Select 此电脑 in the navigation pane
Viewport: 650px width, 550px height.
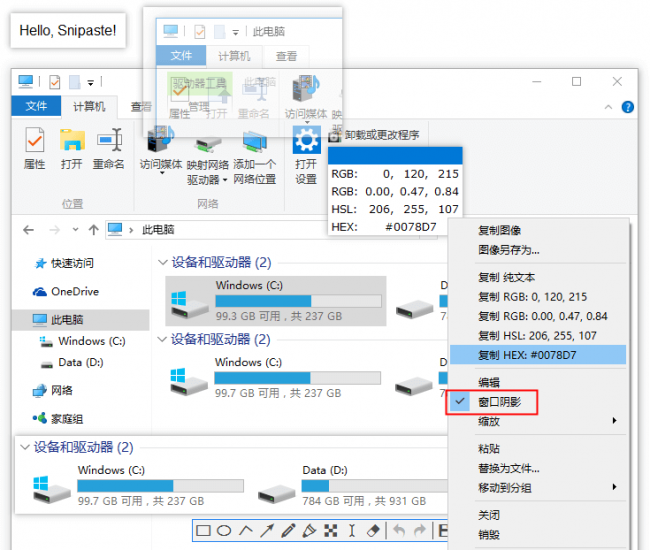coord(80,320)
